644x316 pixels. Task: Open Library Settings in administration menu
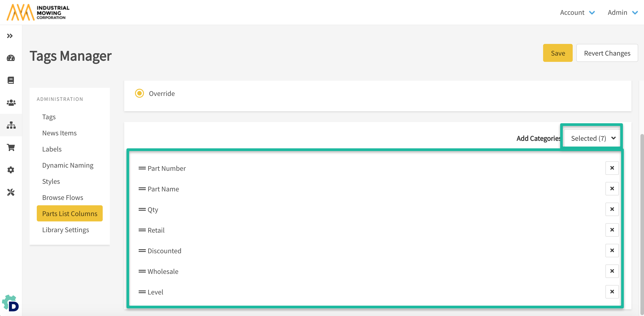click(x=65, y=229)
